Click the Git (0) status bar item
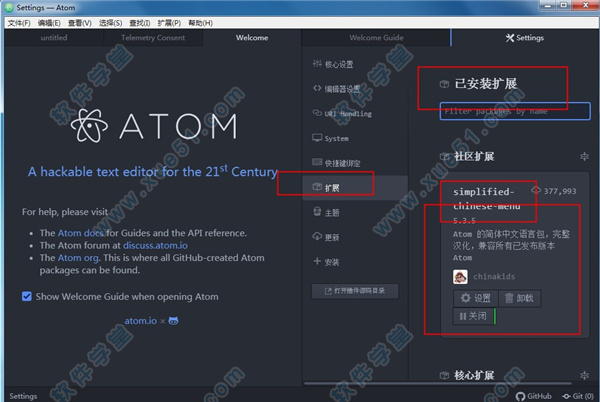600x402 pixels. (578, 396)
